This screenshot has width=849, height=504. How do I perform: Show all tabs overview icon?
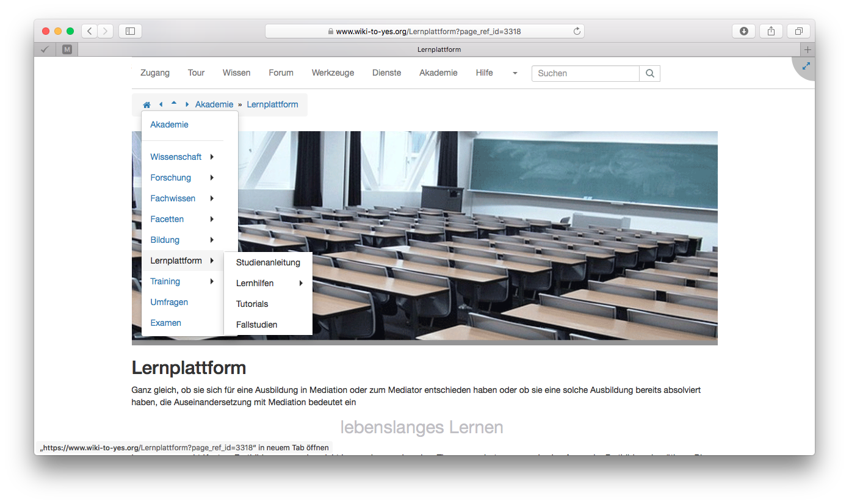(x=798, y=31)
